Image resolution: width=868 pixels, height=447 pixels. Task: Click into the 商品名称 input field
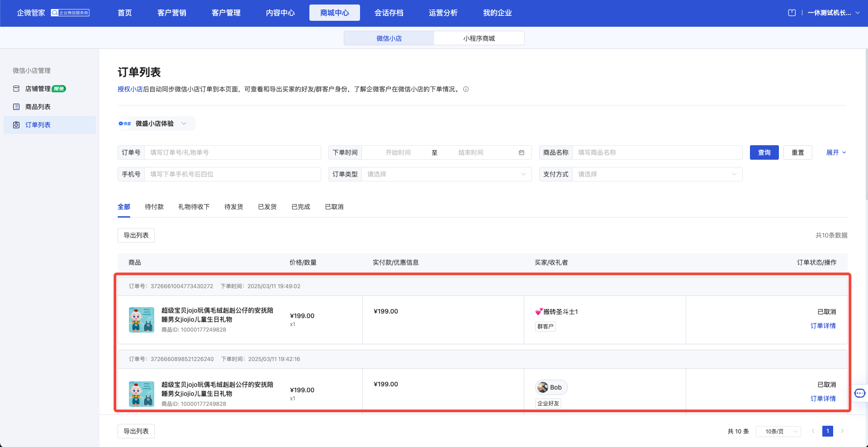657,152
